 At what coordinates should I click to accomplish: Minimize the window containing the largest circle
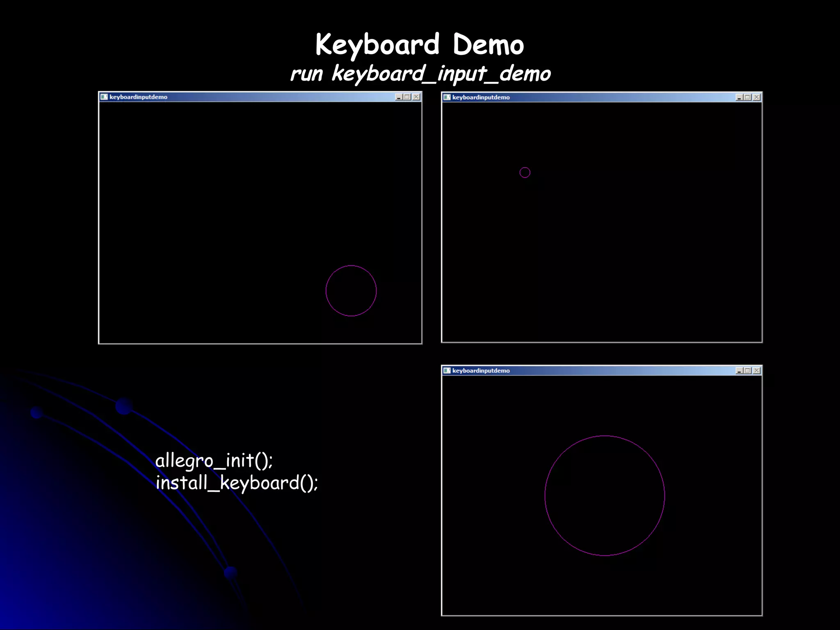[739, 370]
